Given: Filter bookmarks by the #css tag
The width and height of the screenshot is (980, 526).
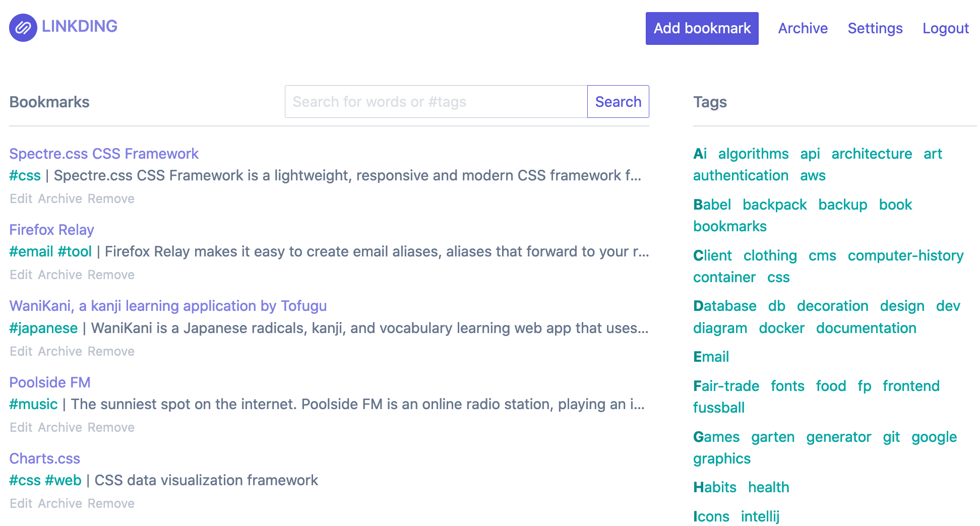Looking at the screenshot, I should (25, 175).
